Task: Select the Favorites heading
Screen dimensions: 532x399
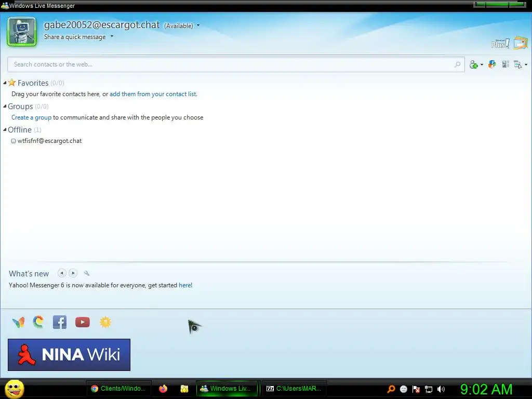Action: tap(33, 83)
